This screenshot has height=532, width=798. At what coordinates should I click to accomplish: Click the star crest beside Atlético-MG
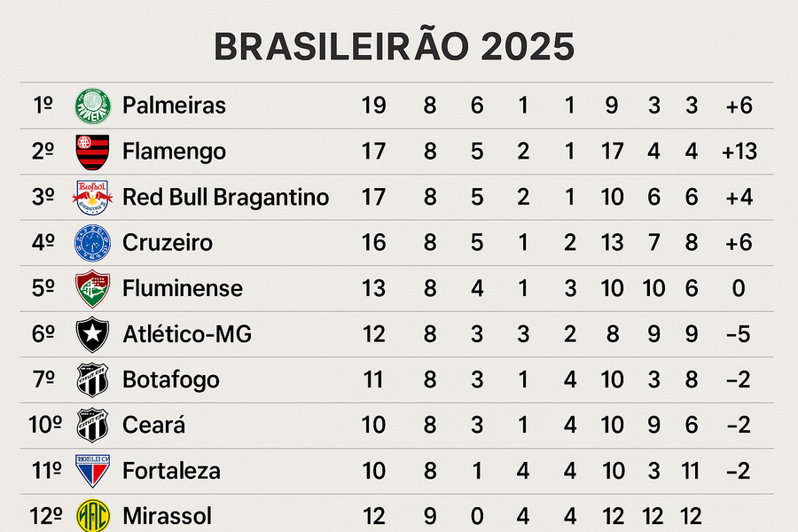[92, 334]
